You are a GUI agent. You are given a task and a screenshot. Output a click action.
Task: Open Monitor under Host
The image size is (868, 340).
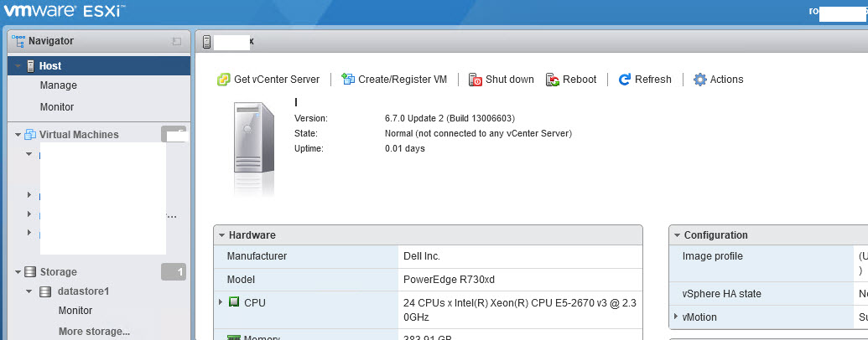[57, 107]
